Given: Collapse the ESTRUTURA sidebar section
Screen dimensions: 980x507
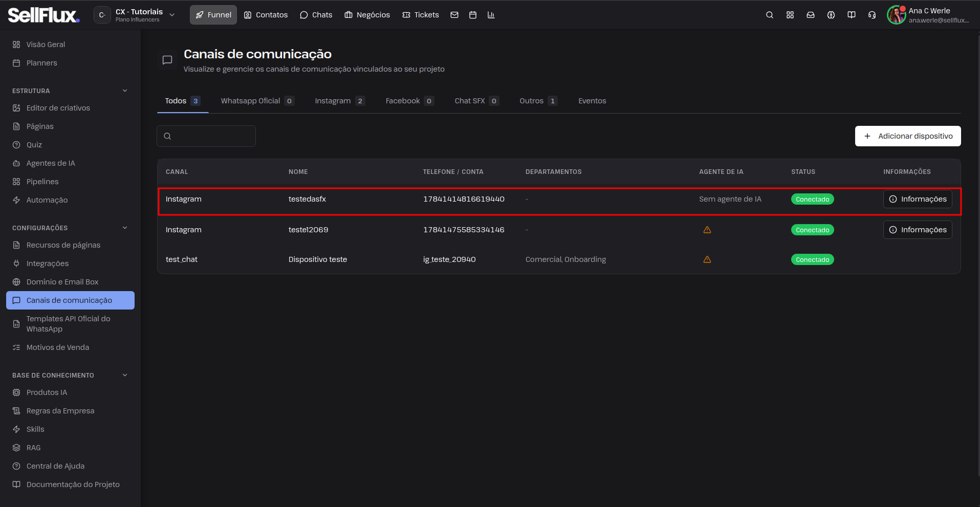Looking at the screenshot, I should point(125,91).
